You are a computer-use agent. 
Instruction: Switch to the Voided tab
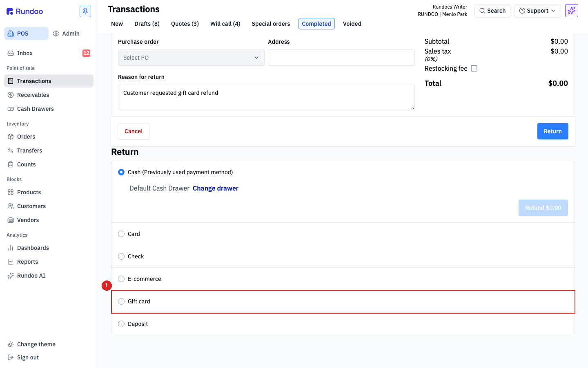[x=352, y=24]
